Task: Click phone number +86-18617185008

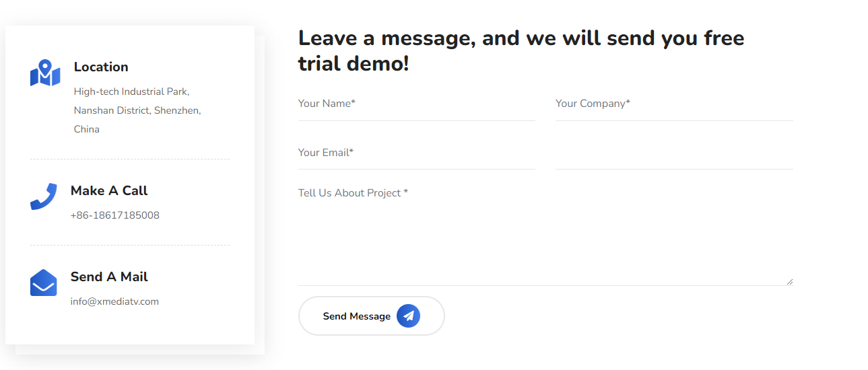Action: tap(115, 215)
